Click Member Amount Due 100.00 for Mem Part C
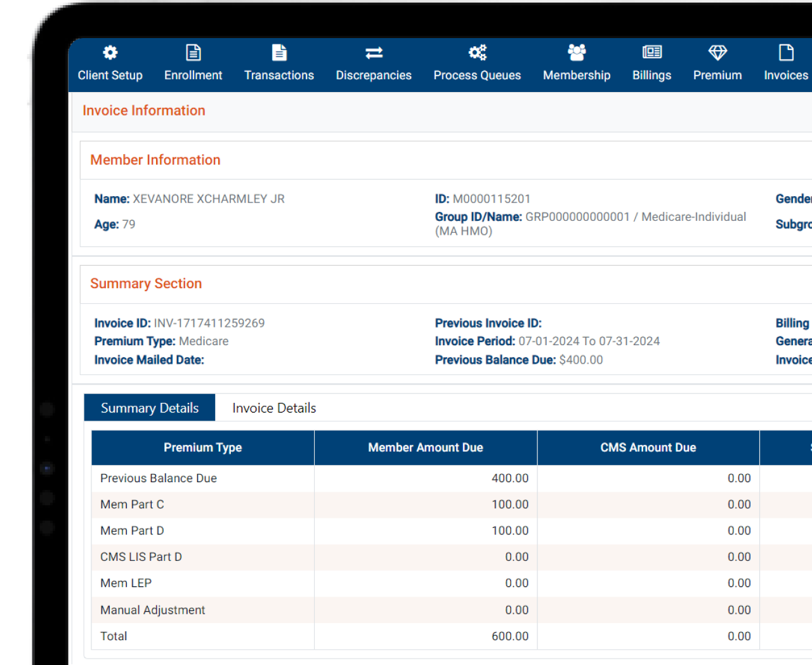The image size is (812, 665). point(510,504)
